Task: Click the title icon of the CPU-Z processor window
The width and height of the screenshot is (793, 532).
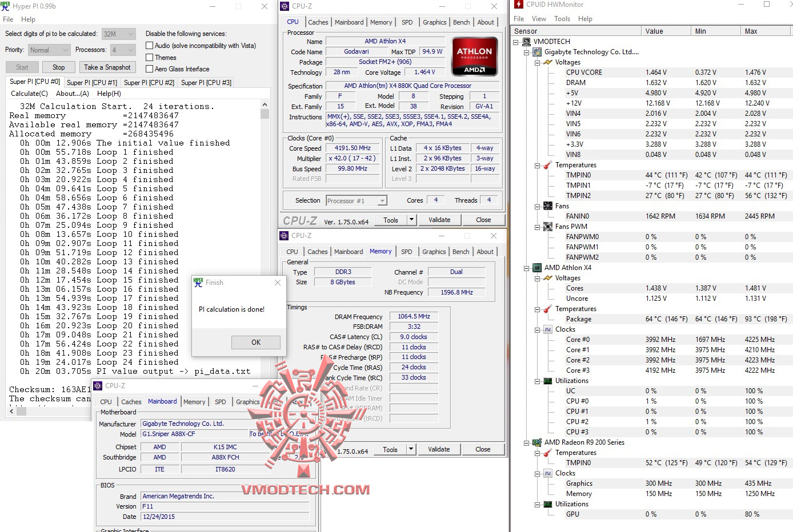Action: [285, 6]
